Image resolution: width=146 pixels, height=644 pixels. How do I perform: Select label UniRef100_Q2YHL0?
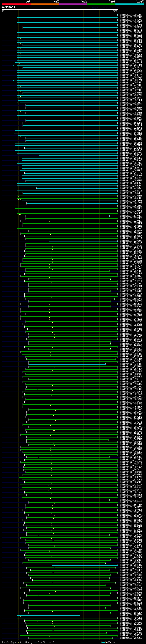click(x=131, y=221)
